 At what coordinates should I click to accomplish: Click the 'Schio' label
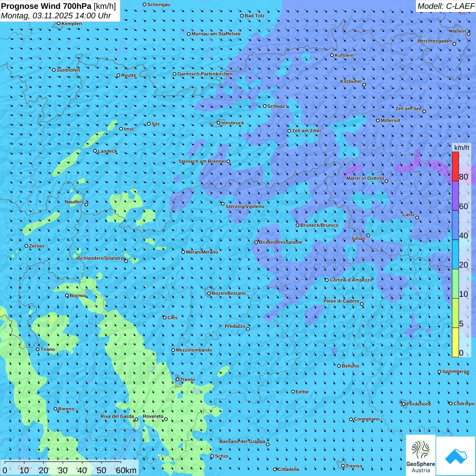[222, 456]
